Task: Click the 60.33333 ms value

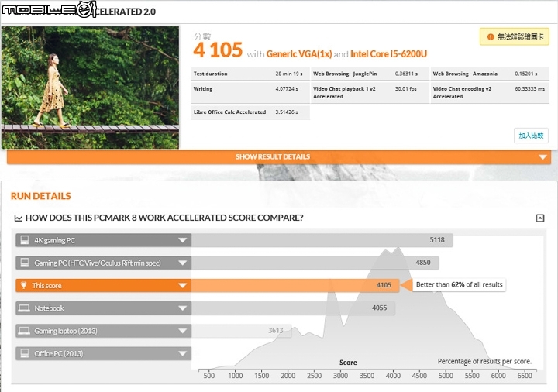Action: click(x=529, y=89)
